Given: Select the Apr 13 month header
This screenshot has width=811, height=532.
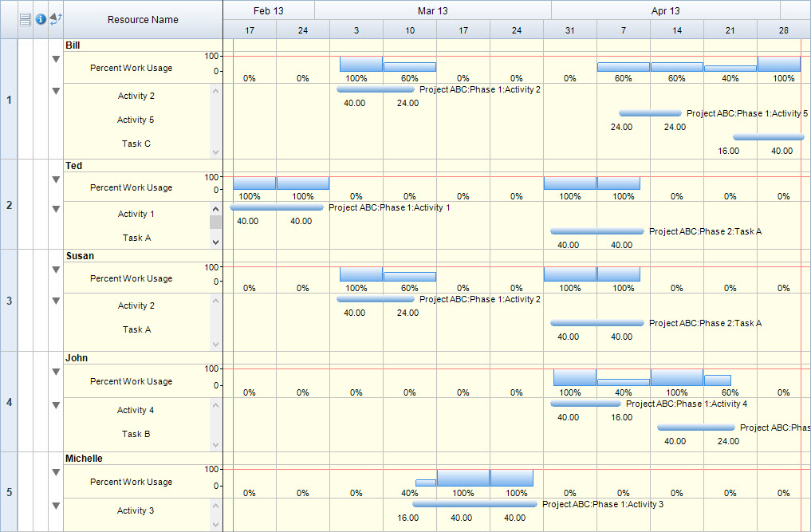Looking at the screenshot, I should (665, 10).
